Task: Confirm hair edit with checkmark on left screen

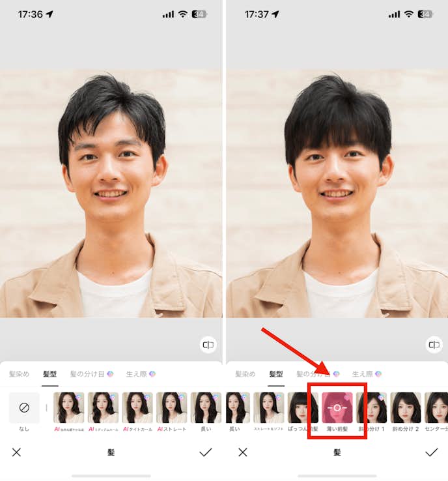Action: tap(206, 452)
